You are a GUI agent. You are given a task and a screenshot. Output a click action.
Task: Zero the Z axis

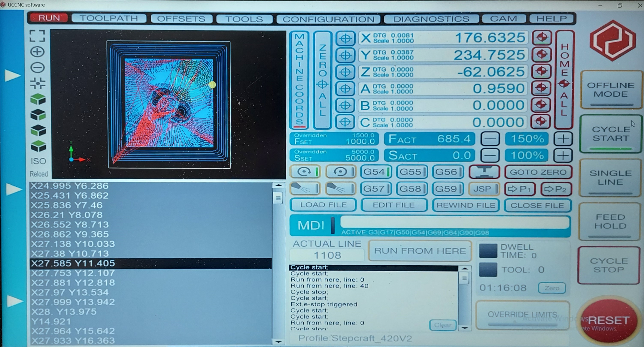345,72
